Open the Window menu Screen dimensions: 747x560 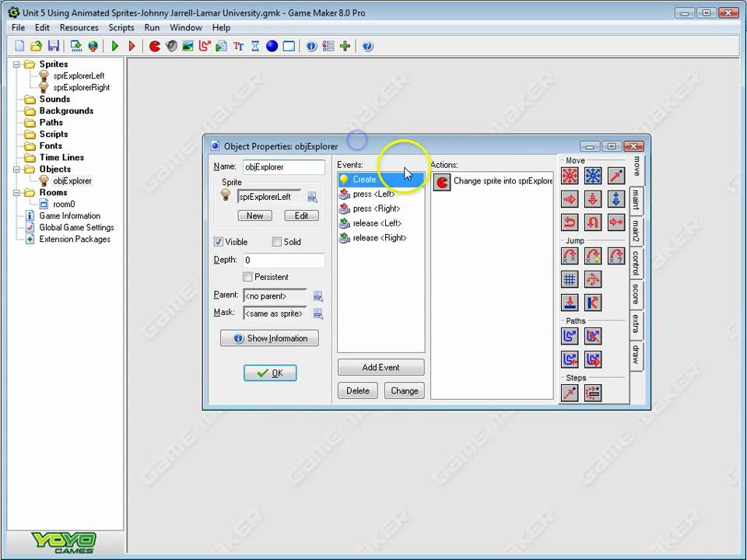point(186,28)
